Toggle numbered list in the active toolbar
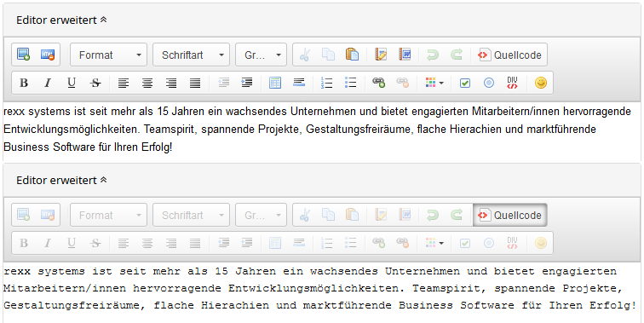644x323 pixels. tap(326, 83)
